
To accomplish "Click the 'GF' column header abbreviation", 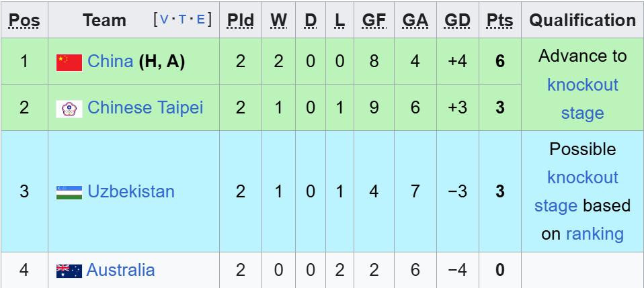I will [374, 21].
